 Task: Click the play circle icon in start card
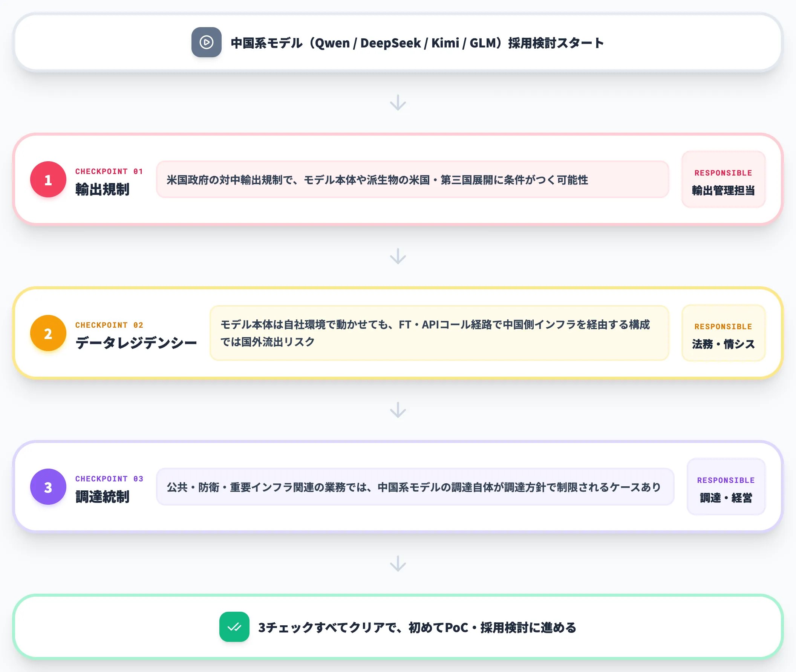[206, 42]
